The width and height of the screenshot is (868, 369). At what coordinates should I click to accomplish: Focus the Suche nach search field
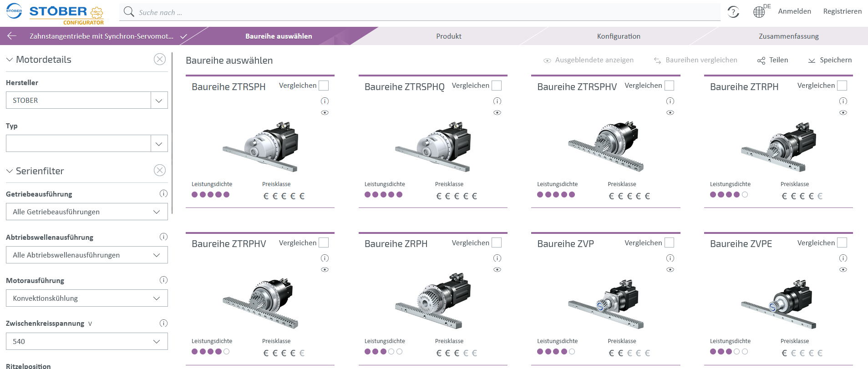(419, 12)
